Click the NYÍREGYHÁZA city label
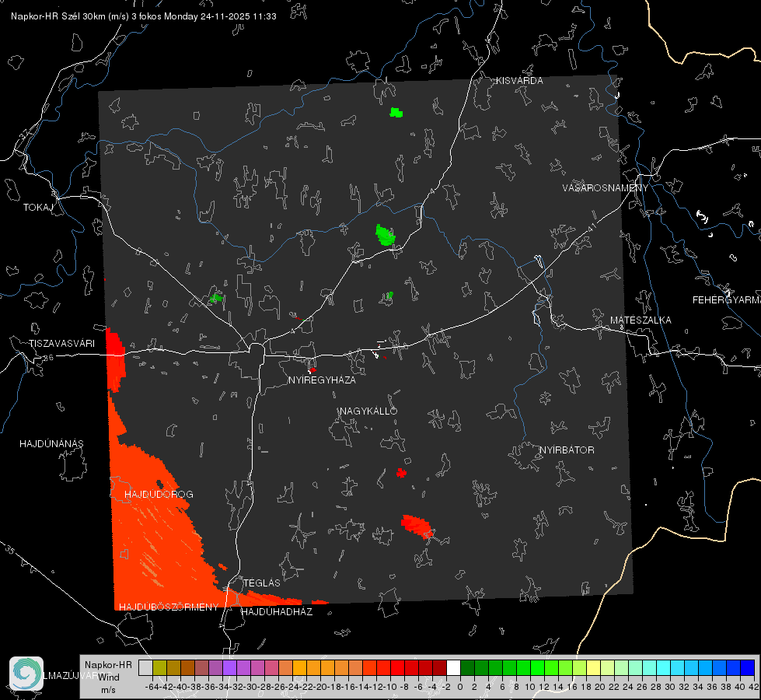761x700 pixels. [x=322, y=380]
